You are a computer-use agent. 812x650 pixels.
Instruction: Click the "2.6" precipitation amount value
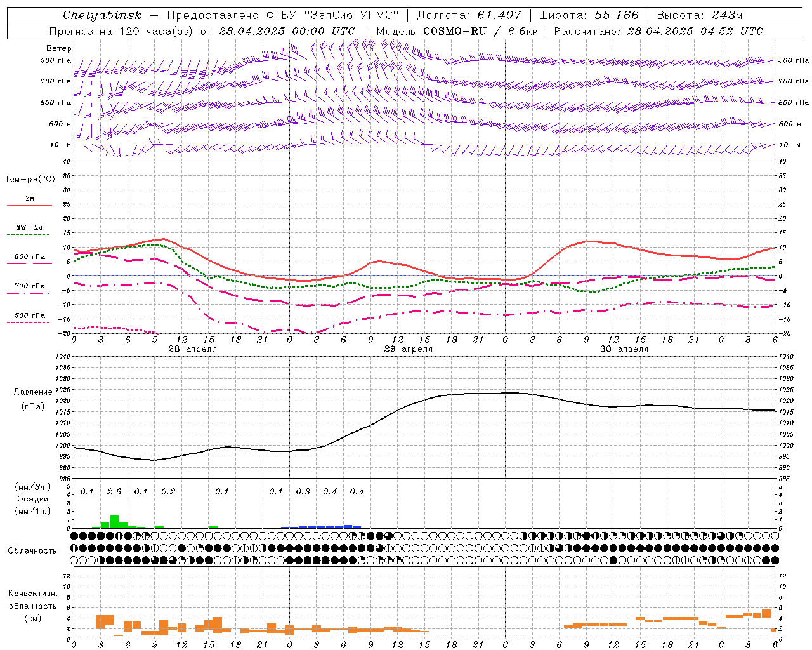(x=114, y=492)
